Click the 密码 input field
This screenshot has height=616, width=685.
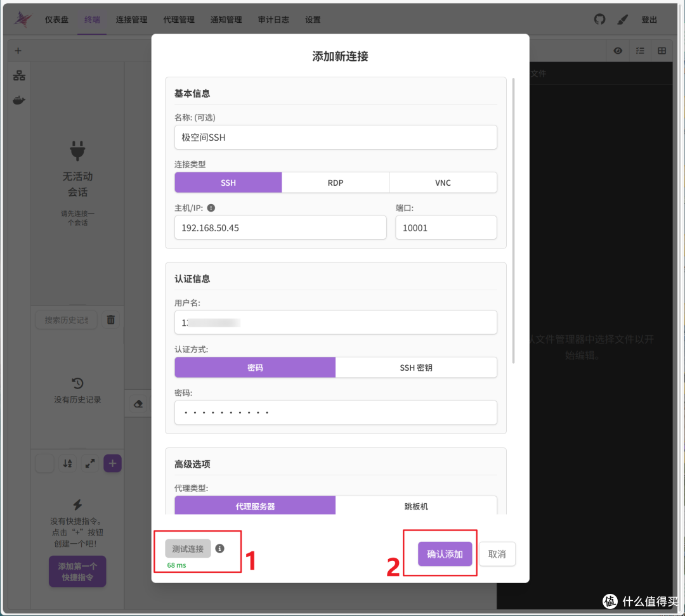pos(336,413)
